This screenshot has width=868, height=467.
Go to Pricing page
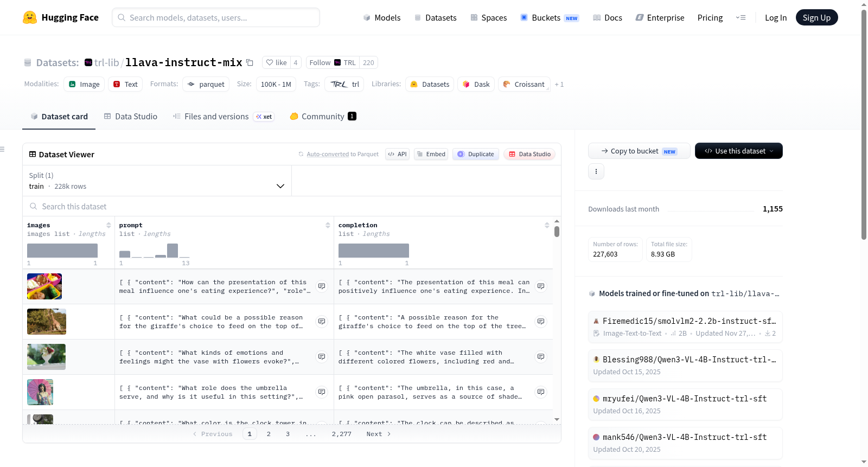[710, 17]
